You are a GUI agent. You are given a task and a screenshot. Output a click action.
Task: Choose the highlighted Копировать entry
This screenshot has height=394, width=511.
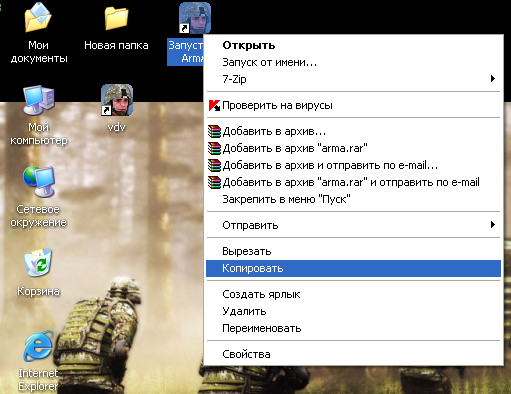[x=353, y=268]
